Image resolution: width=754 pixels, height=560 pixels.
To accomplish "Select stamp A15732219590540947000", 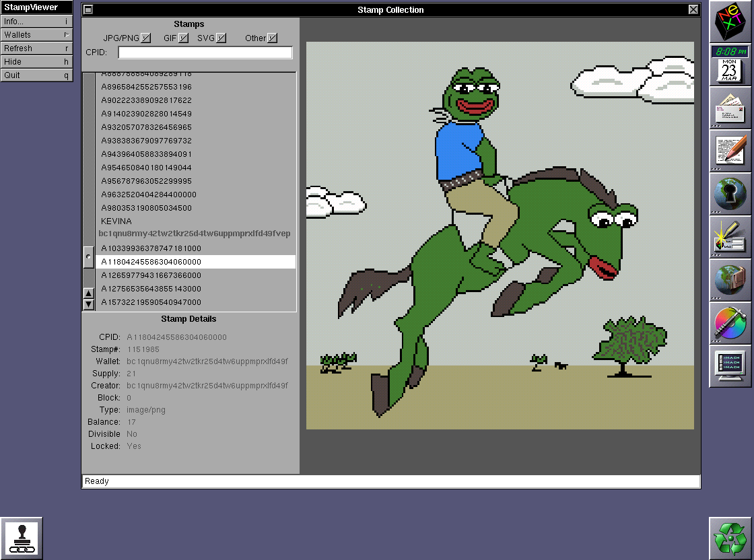I will pyautogui.click(x=196, y=302).
